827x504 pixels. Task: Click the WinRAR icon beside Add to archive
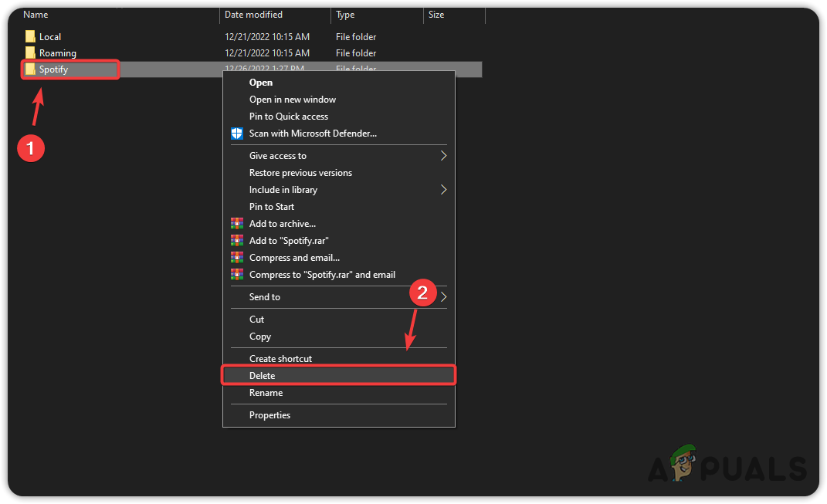tap(237, 224)
